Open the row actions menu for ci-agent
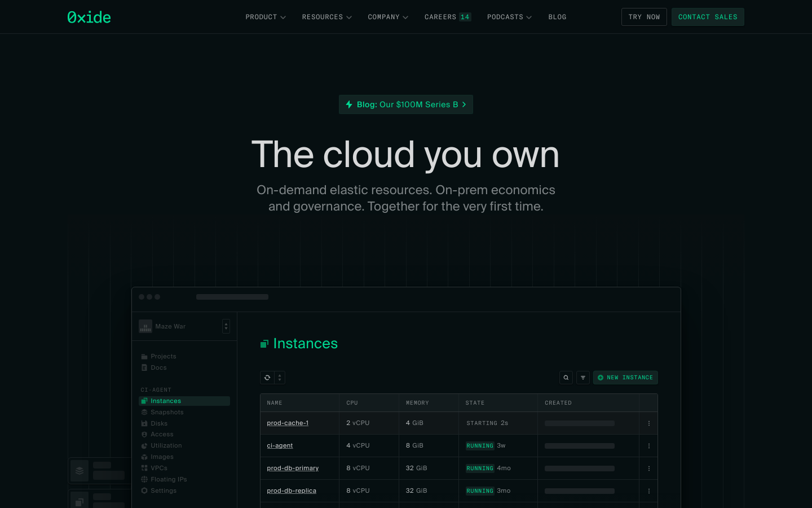 tap(648, 446)
